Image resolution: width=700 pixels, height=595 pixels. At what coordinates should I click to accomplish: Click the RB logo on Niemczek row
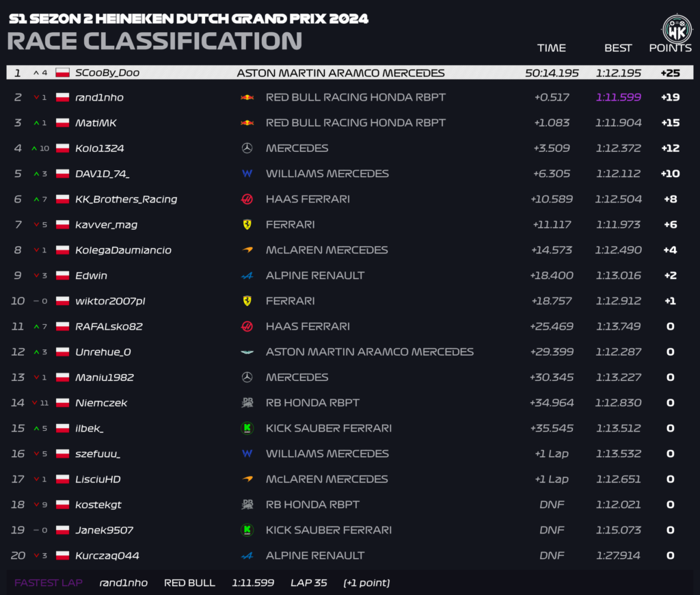tap(247, 403)
